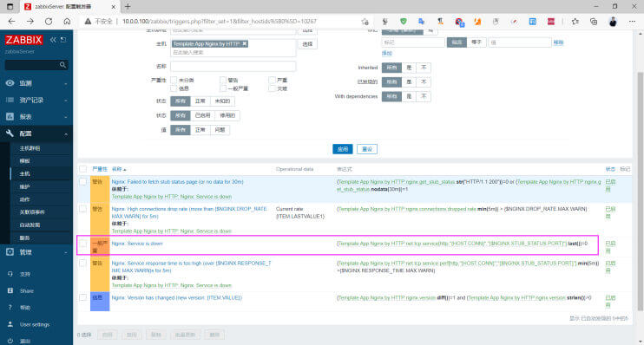This screenshot has height=345, width=644.
Task: Tick the Average (一般严重) severity checkbox in filter
Action: click(x=223, y=88)
